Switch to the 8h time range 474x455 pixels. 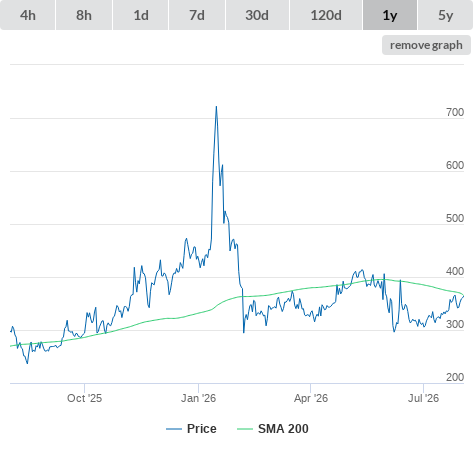(84, 15)
